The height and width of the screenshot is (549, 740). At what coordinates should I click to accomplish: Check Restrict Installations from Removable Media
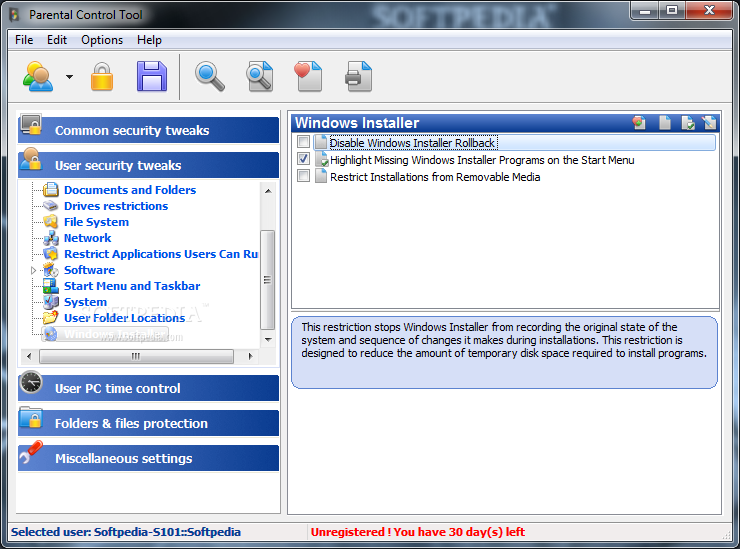[x=303, y=176]
